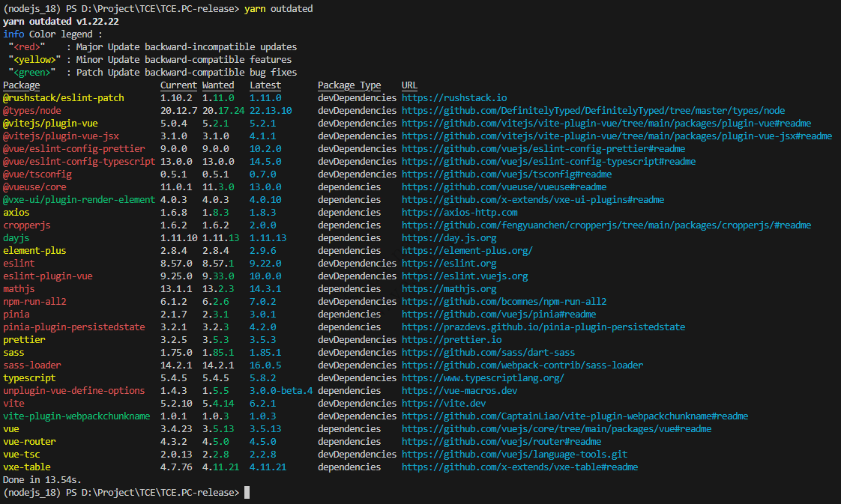
Task: Click the 'Package' column header
Action: (x=22, y=85)
